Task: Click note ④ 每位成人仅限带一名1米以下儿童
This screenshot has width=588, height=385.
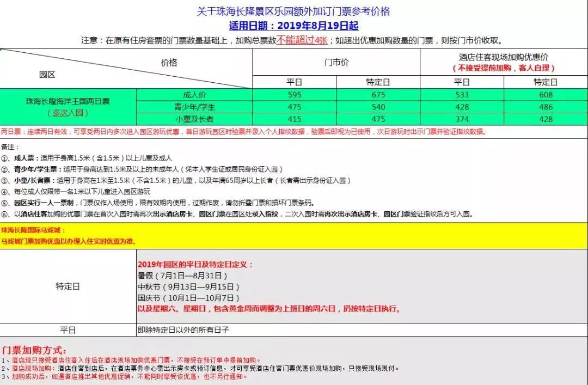Action: tap(76, 192)
